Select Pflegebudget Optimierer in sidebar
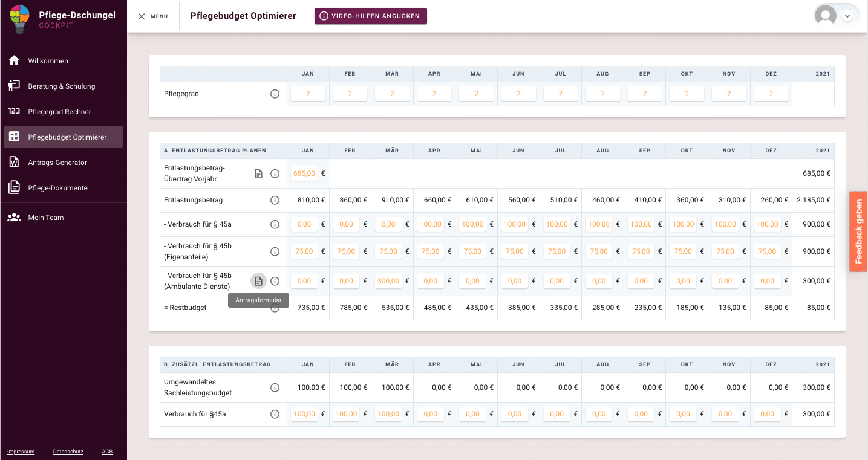Image resolution: width=868 pixels, height=460 pixels. pos(64,137)
